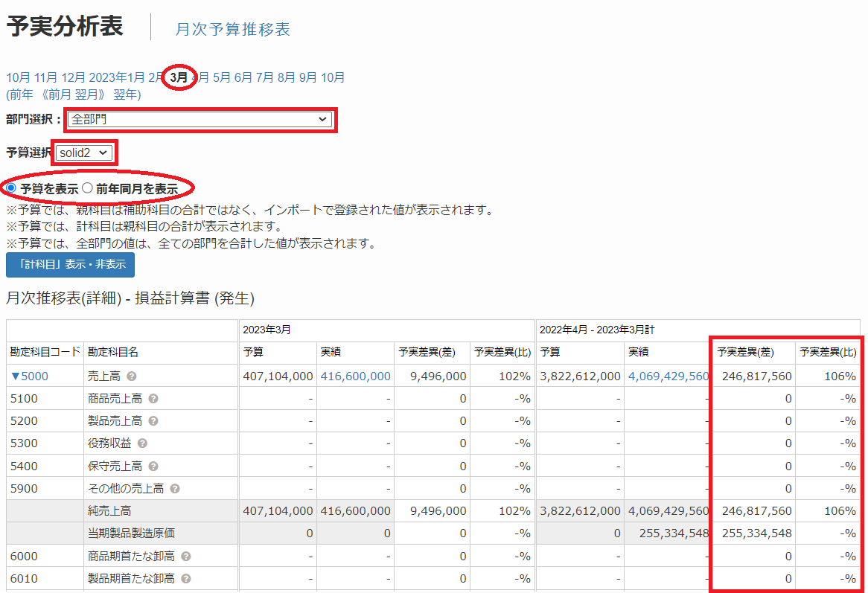This screenshot has width=868, height=593.
Task: Open the 予算選択 dropdown showing solid2
Action: tap(84, 153)
